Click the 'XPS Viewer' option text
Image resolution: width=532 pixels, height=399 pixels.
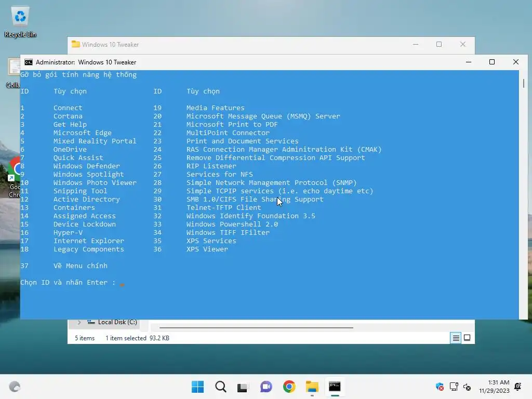point(207,249)
